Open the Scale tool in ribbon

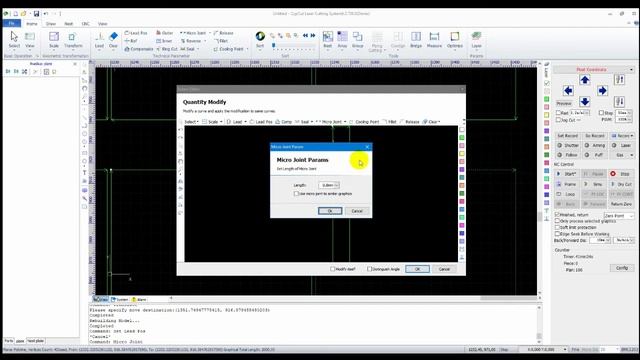coord(54,40)
